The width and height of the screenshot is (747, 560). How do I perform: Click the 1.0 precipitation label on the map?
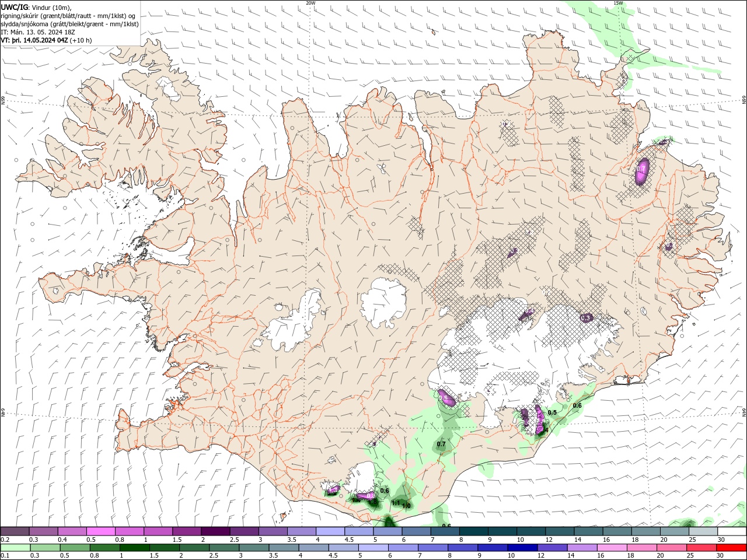406,506
